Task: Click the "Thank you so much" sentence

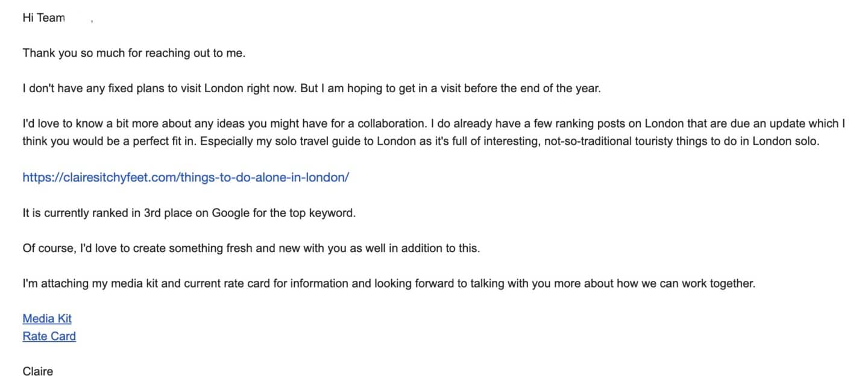Action: (134, 53)
